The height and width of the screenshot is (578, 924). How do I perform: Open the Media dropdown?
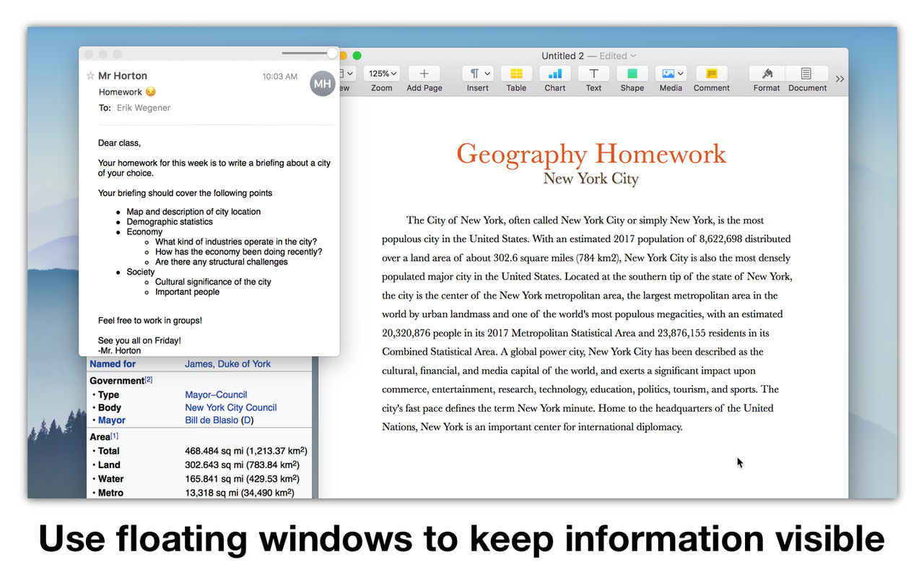[x=671, y=74]
